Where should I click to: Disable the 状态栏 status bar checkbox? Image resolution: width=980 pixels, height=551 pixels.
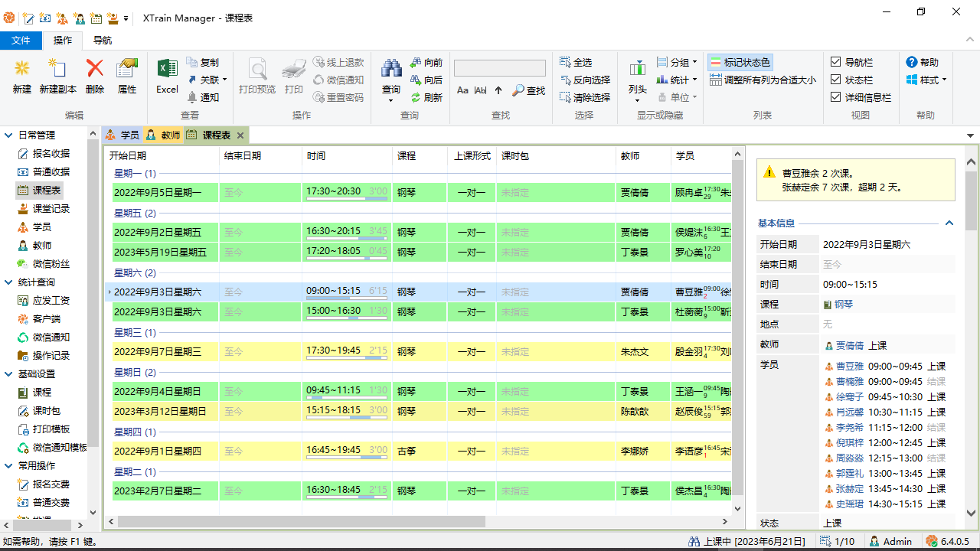point(835,80)
